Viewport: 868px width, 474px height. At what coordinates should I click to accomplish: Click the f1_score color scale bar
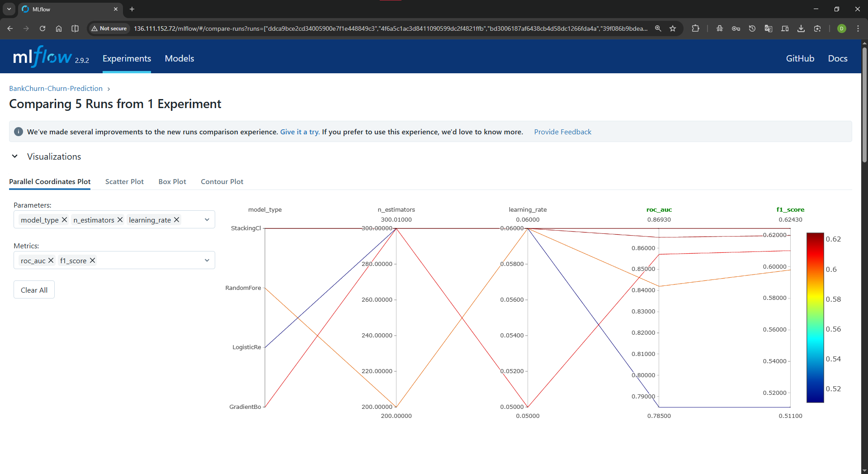(x=815, y=318)
